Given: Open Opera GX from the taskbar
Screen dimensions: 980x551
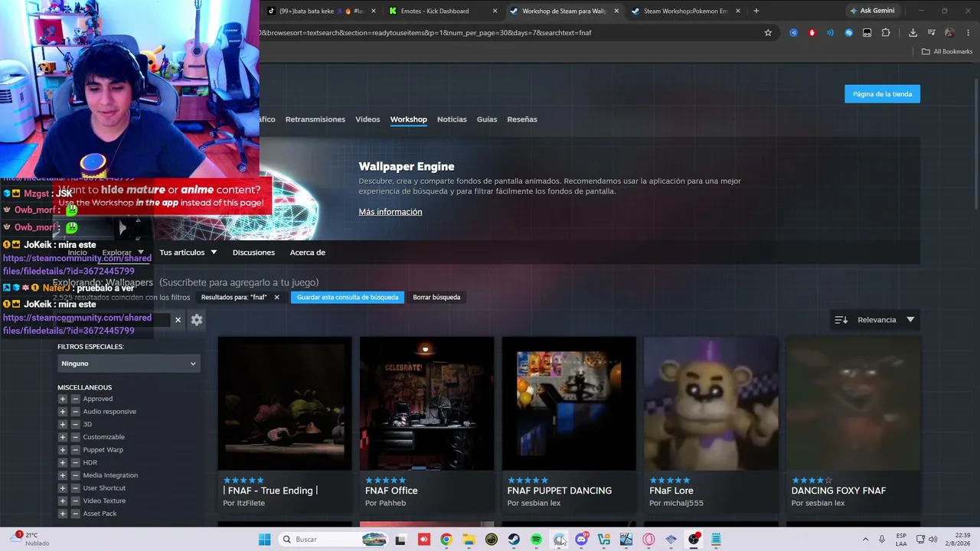Looking at the screenshot, I should coord(648,540).
